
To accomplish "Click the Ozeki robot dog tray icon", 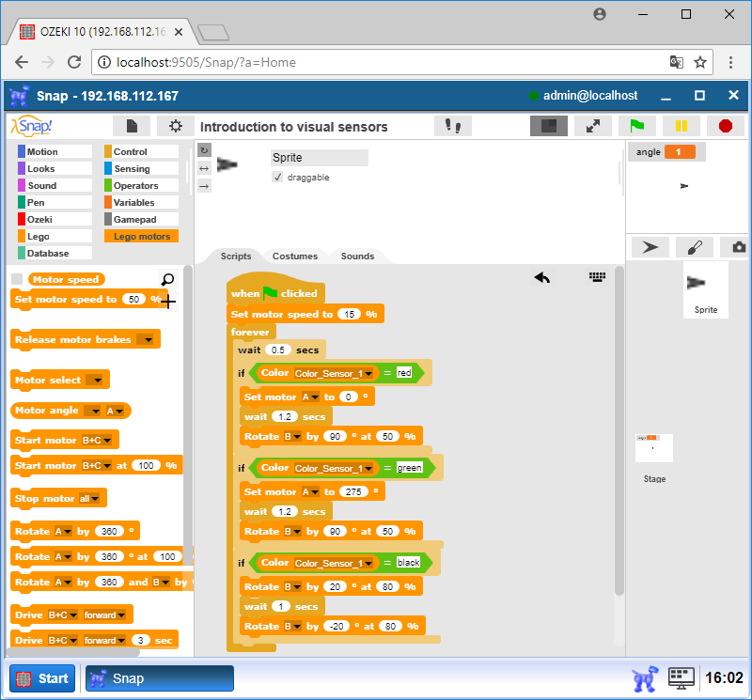I will coord(645,678).
